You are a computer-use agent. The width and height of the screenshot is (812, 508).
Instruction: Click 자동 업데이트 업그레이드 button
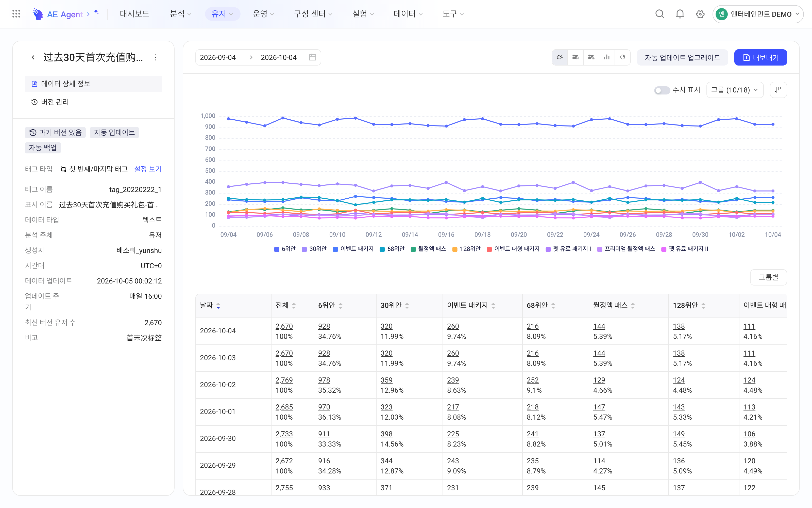click(x=682, y=57)
